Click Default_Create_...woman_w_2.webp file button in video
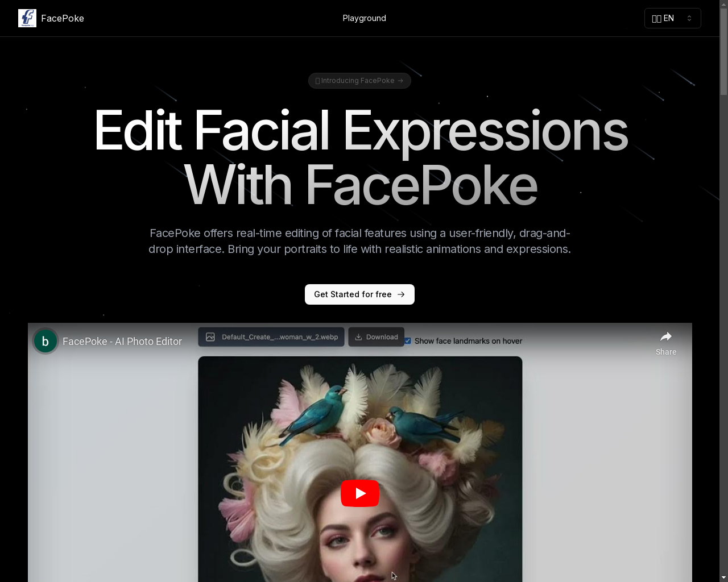 tap(271, 337)
